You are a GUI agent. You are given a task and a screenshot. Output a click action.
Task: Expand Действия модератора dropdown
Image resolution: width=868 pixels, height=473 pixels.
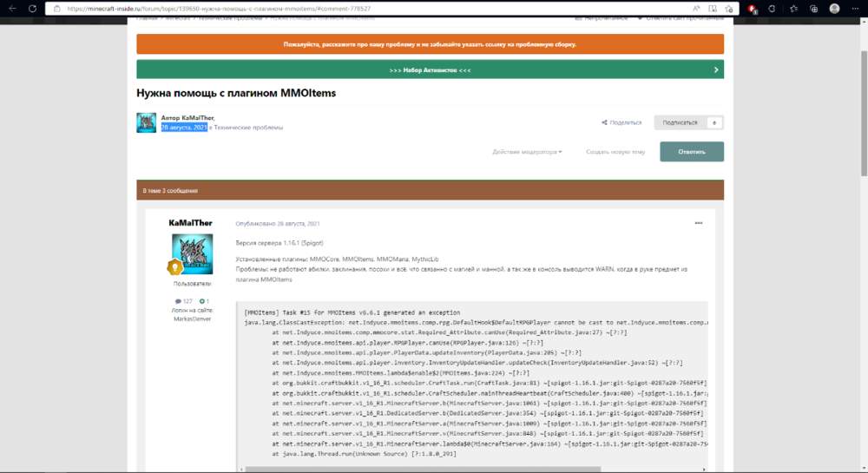(x=527, y=152)
